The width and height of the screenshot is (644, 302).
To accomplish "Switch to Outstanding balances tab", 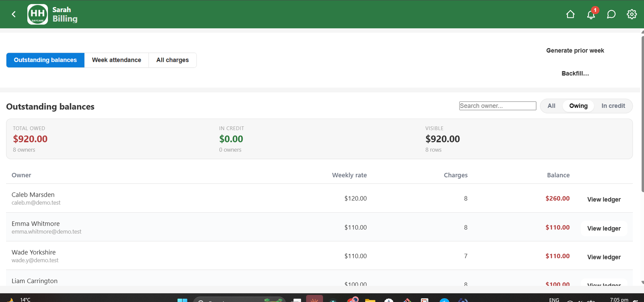I will click(45, 60).
